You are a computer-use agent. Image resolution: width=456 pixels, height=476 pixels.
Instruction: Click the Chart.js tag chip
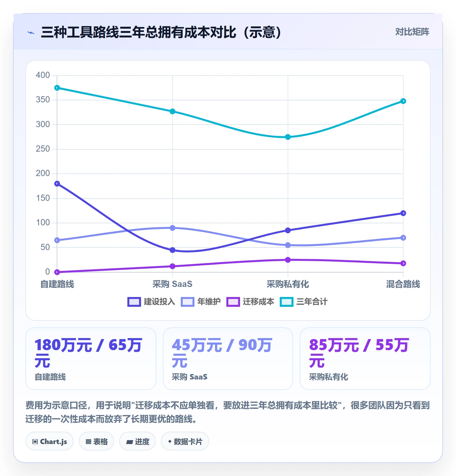coord(50,441)
